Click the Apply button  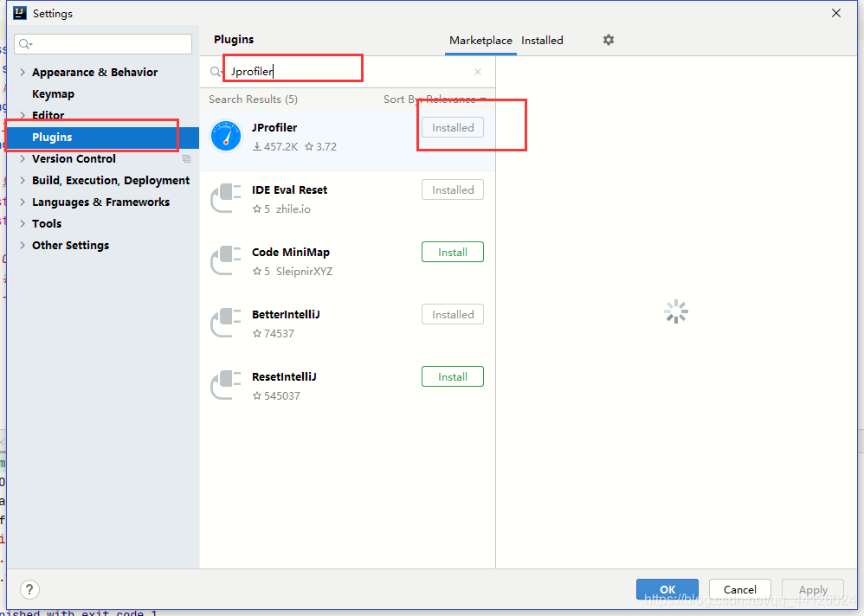813,589
